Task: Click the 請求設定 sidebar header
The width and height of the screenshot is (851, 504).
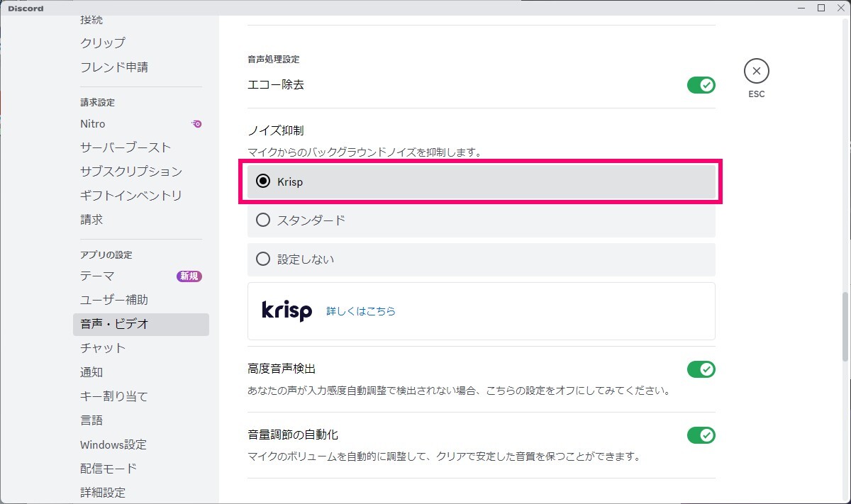Action: click(x=98, y=103)
